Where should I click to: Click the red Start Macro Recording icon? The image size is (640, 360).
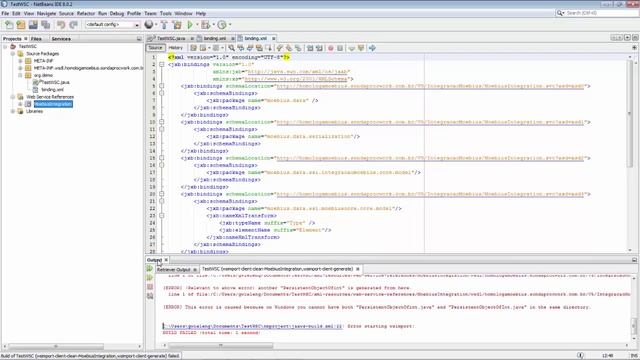(x=331, y=48)
